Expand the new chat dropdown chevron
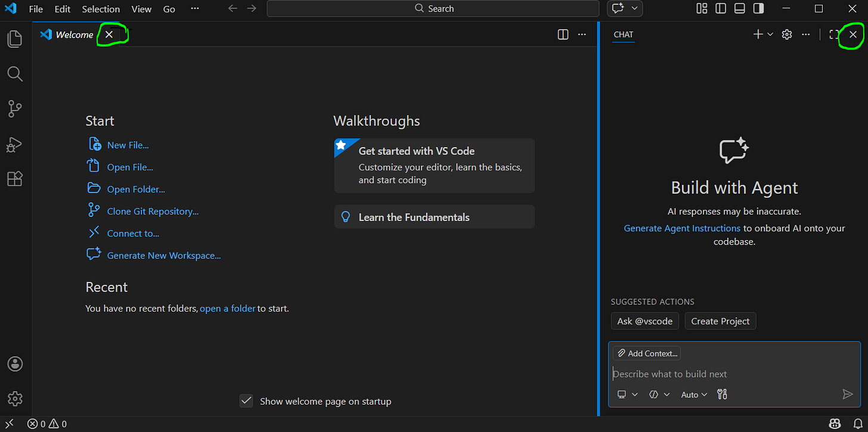Image resolution: width=868 pixels, height=432 pixels. click(x=770, y=35)
